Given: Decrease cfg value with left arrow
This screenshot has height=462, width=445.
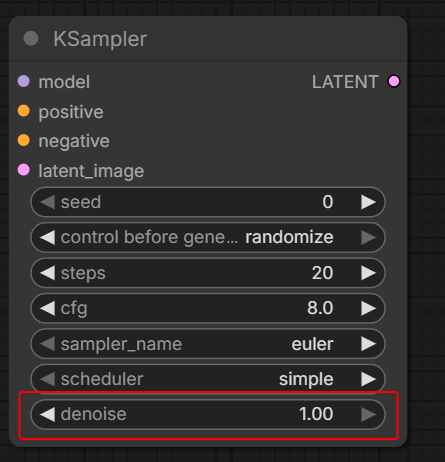Looking at the screenshot, I should (47, 308).
